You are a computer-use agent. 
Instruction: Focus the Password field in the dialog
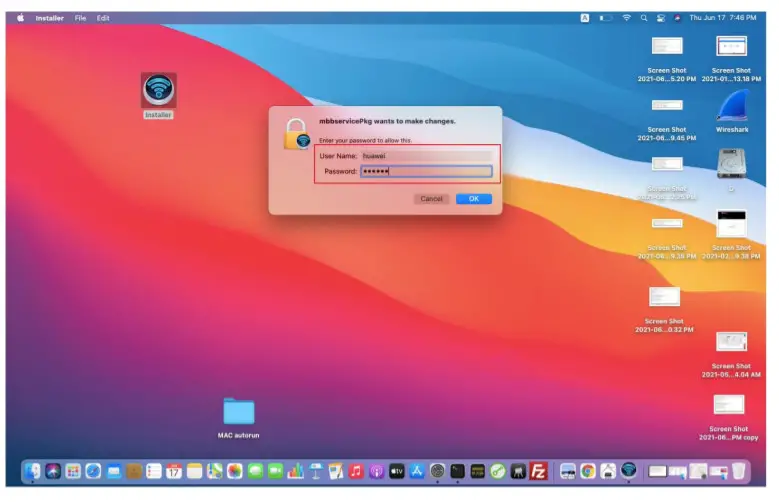[x=426, y=171]
